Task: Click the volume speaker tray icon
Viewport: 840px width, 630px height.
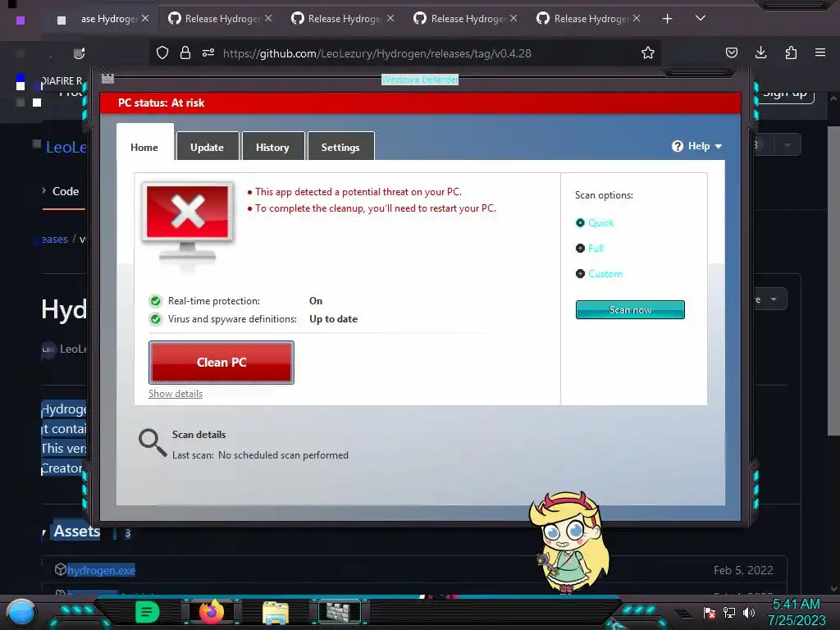Action: [749, 612]
